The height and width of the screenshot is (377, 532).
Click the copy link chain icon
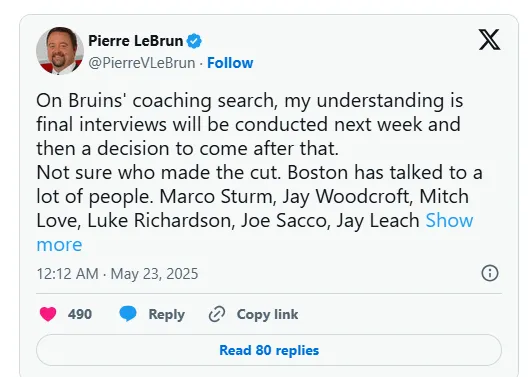[x=217, y=314]
